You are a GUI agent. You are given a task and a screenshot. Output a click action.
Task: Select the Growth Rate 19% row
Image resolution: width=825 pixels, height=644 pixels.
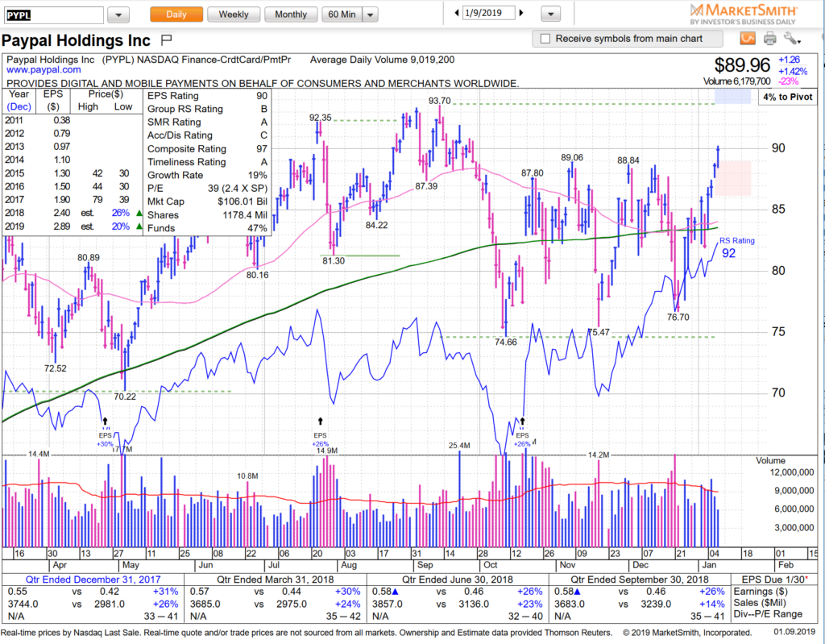pyautogui.click(x=207, y=176)
